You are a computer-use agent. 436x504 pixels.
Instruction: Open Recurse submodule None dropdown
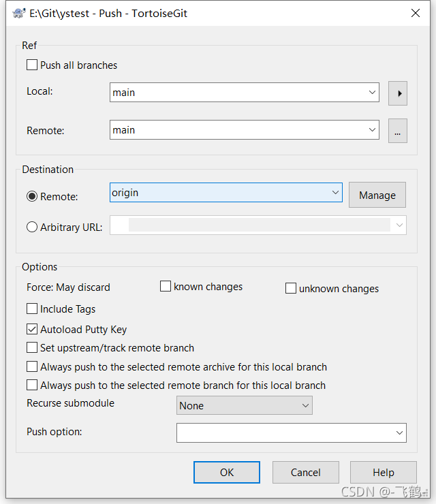pos(245,405)
